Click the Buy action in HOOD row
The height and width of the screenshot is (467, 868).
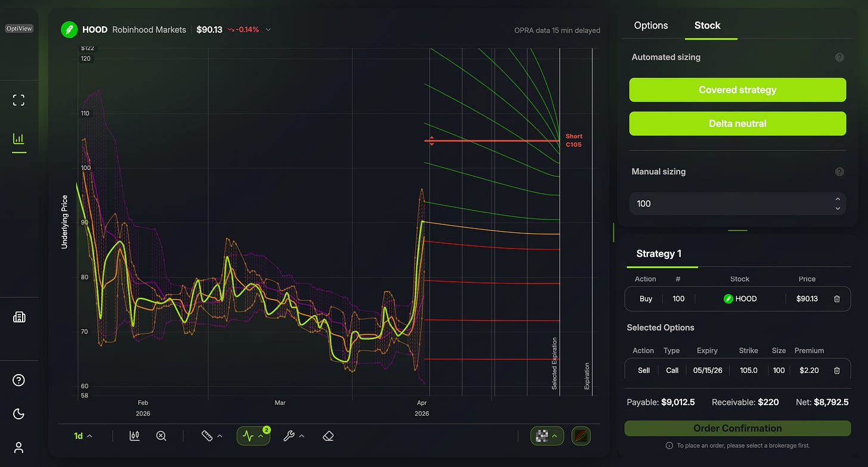click(x=646, y=299)
